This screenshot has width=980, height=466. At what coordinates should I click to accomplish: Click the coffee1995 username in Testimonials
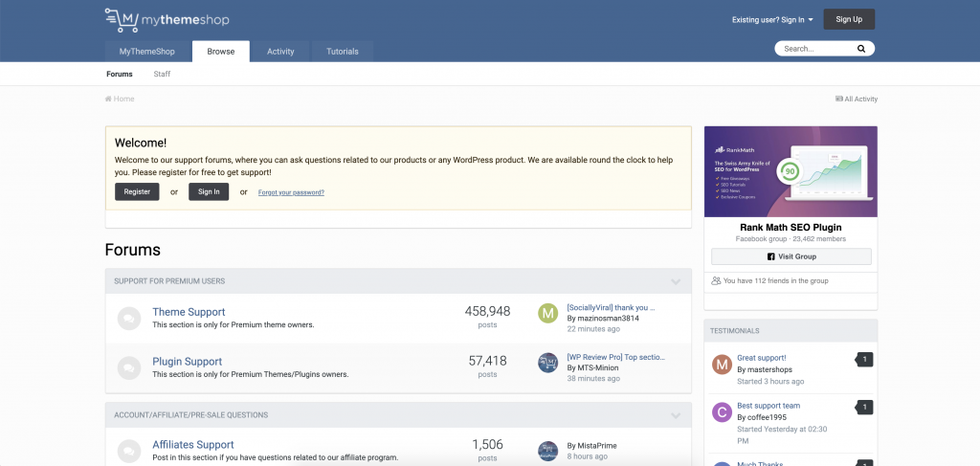click(767, 417)
